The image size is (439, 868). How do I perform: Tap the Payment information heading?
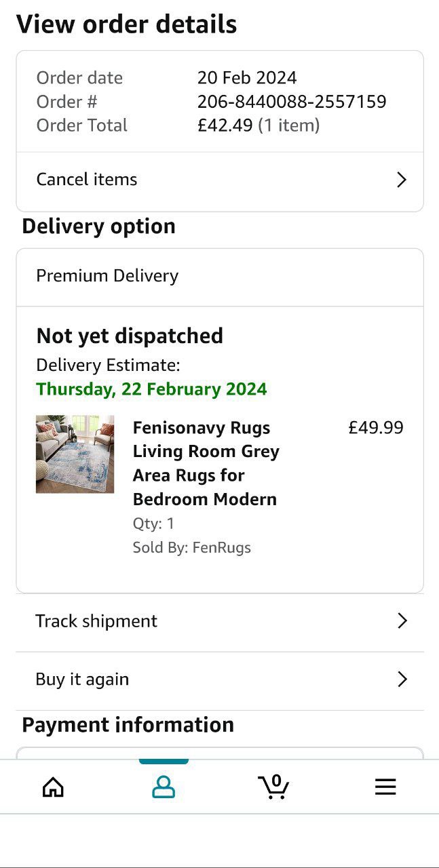128,725
